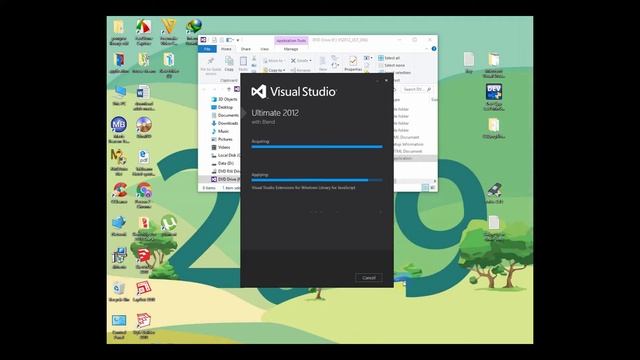The image size is (640, 360).
Task: Click the Applying progress bar
Action: pyautogui.click(x=317, y=180)
